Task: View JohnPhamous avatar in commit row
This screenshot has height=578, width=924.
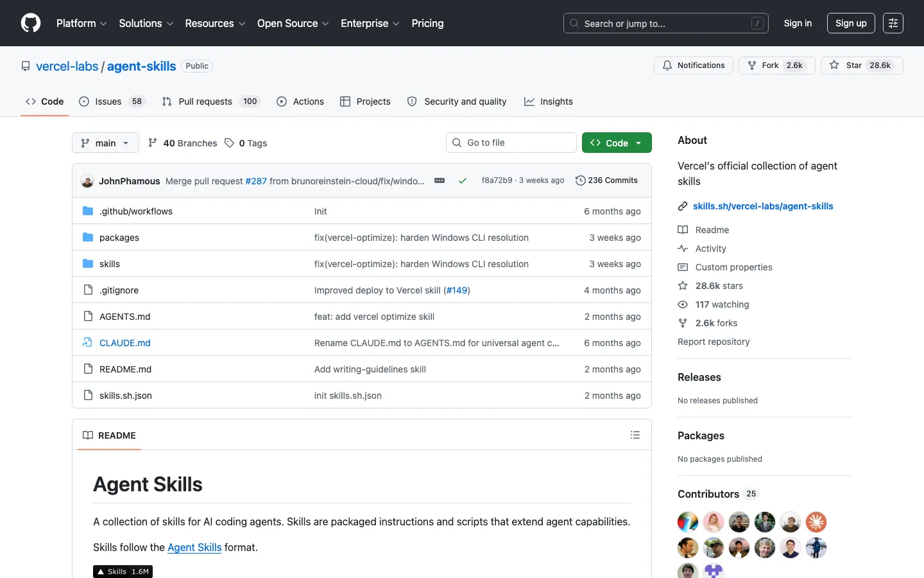Action: coord(87,181)
